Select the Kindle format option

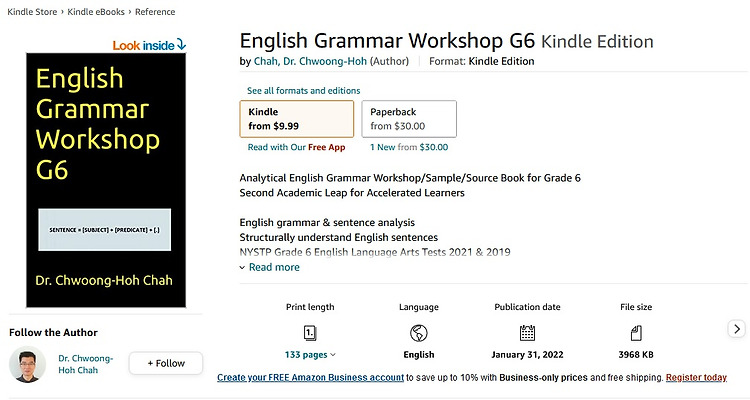tap(297, 119)
